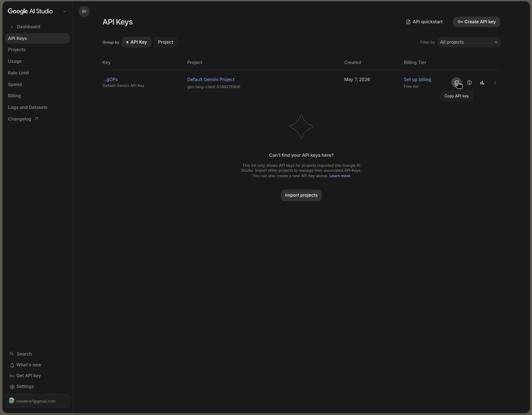Click the back arrow beside Dashboard
532x415 pixels.
point(12,27)
